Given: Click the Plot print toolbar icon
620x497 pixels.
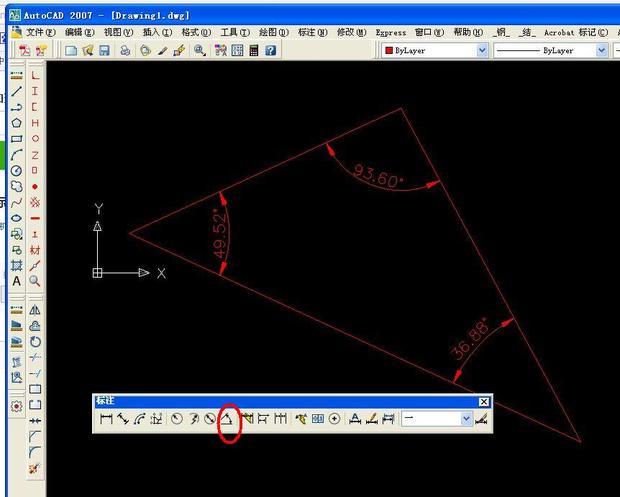Looking at the screenshot, I should click(125, 50).
